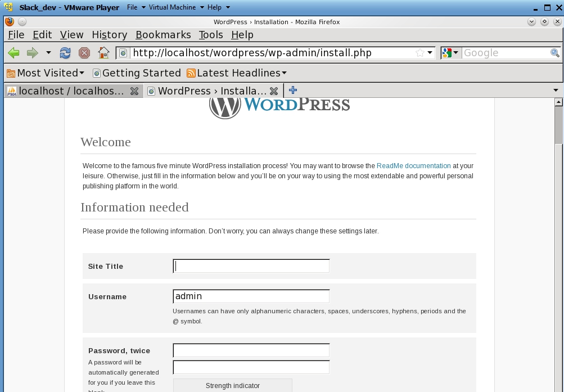The height and width of the screenshot is (392, 564).
Task: Go forward with the Forward arrow
Action: 33,53
